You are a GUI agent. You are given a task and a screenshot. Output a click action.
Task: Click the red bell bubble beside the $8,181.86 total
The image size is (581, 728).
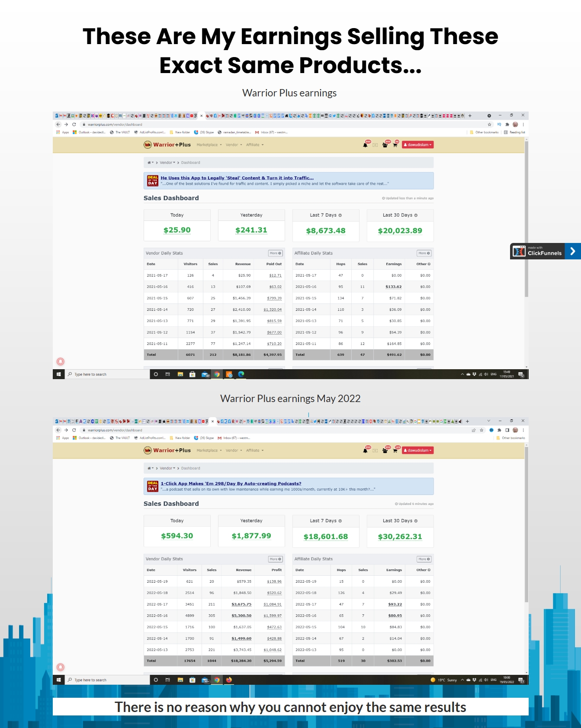click(x=61, y=361)
